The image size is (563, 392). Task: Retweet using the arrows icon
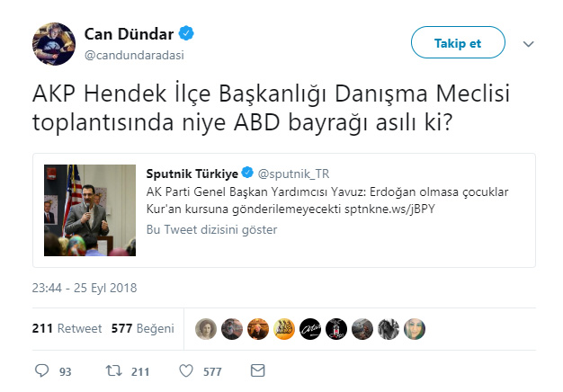[x=114, y=370]
